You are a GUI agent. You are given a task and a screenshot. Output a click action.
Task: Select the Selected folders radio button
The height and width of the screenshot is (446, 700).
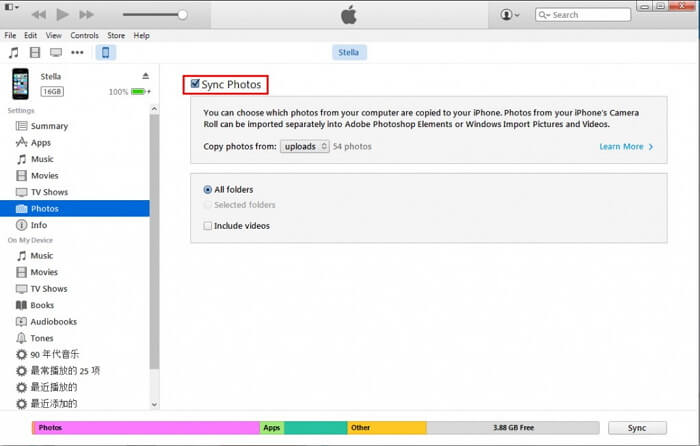click(208, 205)
